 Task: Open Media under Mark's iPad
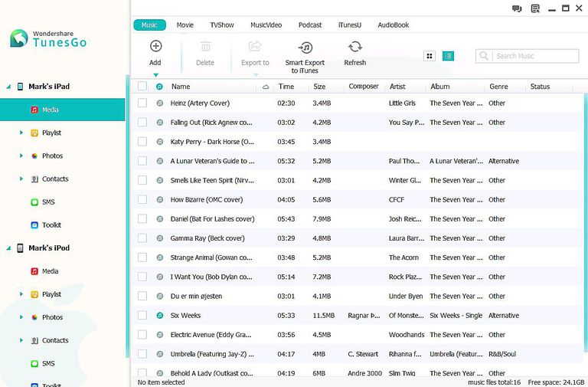(x=63, y=110)
